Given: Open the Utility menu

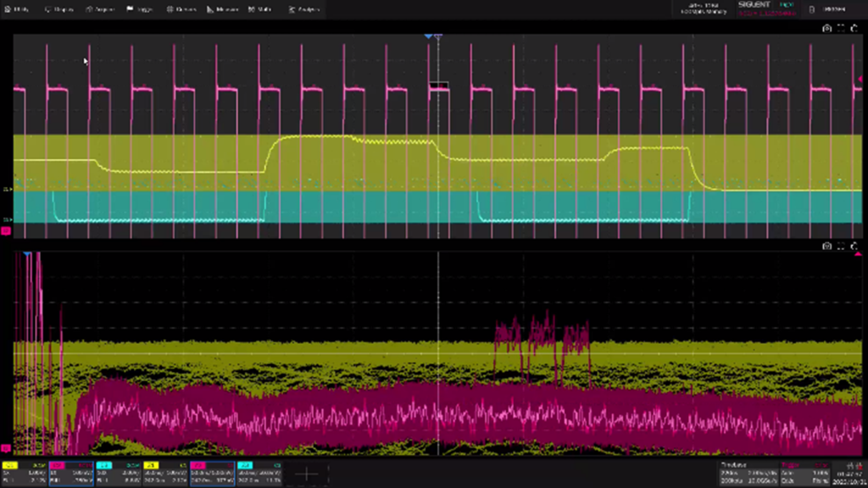Looking at the screenshot, I should 17,9.
